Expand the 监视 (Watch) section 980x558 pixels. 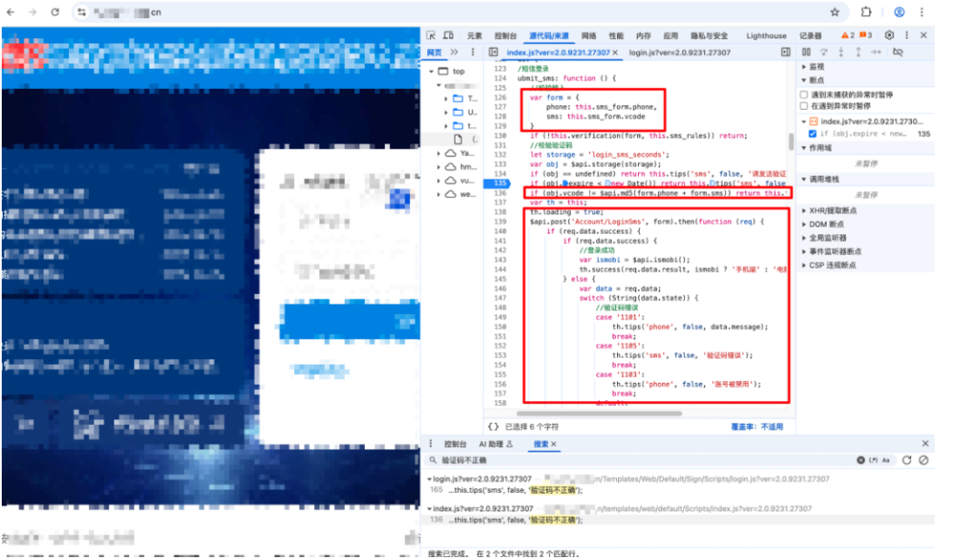click(815, 66)
